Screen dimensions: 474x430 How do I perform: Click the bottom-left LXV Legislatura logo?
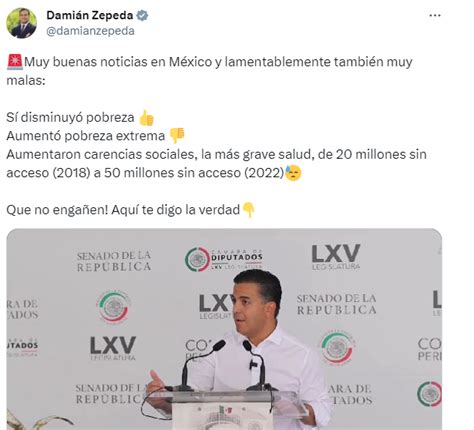(113, 348)
